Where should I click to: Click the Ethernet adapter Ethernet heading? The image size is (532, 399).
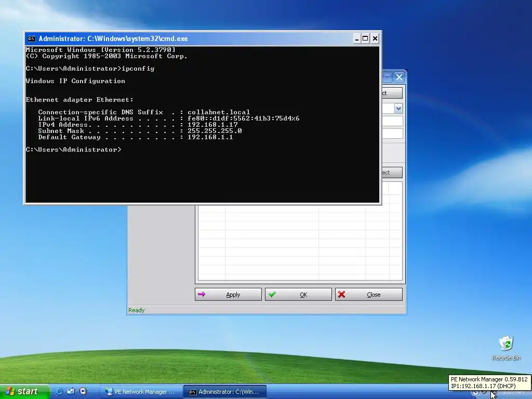point(79,100)
